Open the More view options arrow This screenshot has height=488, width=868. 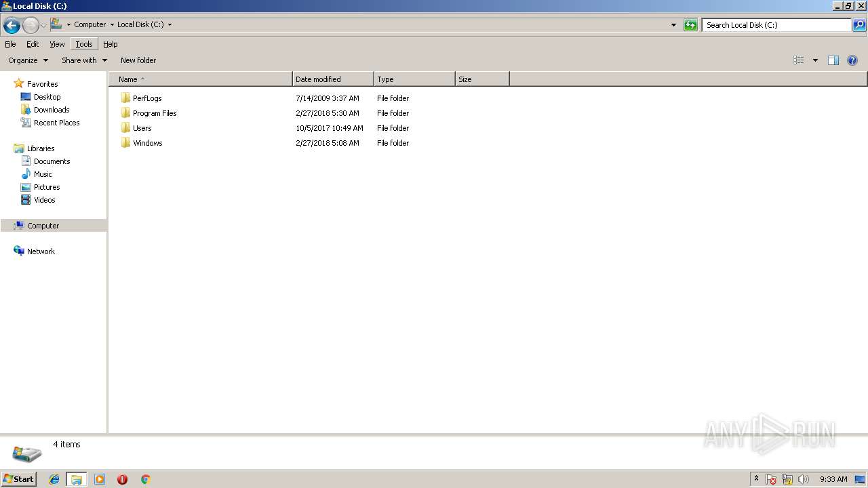[815, 60]
